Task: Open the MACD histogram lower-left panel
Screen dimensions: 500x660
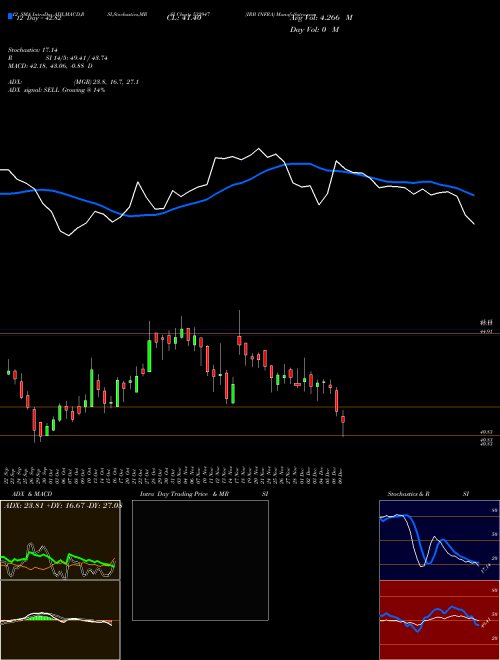Action: [x=60, y=620]
